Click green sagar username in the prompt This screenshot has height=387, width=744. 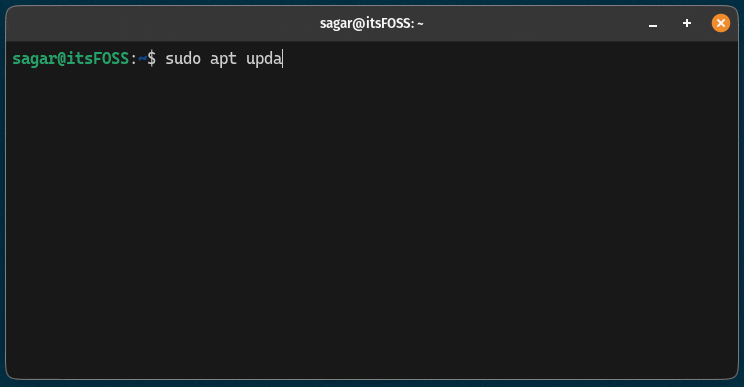click(x=35, y=59)
